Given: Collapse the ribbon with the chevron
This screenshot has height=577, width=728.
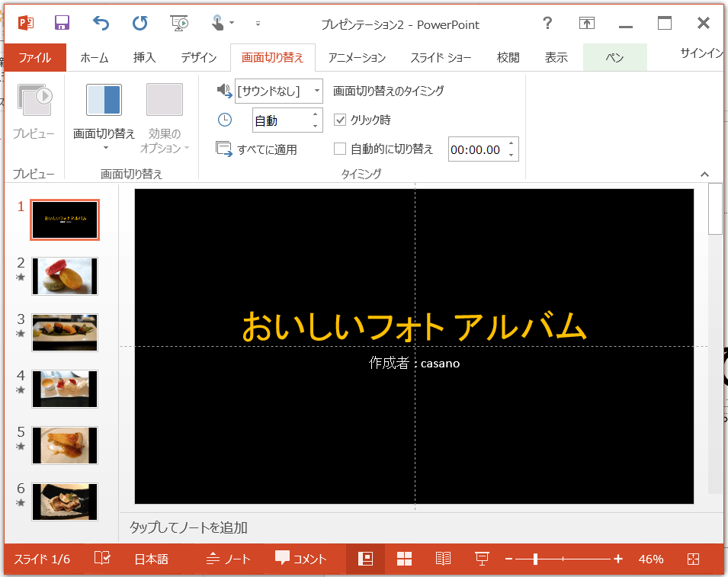Looking at the screenshot, I should [x=704, y=175].
